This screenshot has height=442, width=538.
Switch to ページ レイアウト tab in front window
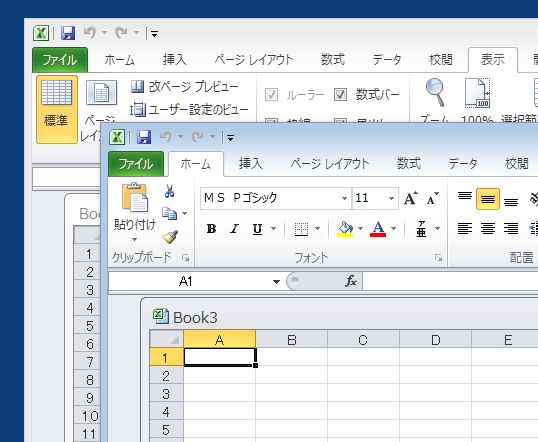(x=330, y=164)
